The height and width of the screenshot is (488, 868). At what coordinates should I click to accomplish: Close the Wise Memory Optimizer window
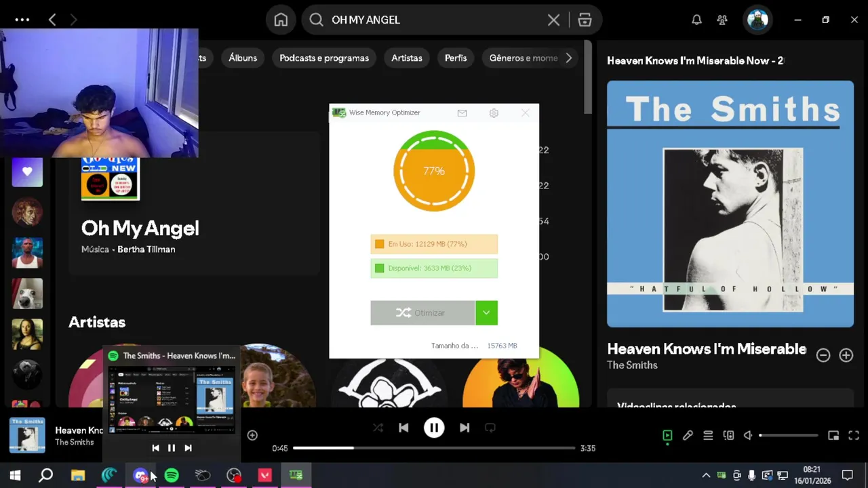pos(525,113)
